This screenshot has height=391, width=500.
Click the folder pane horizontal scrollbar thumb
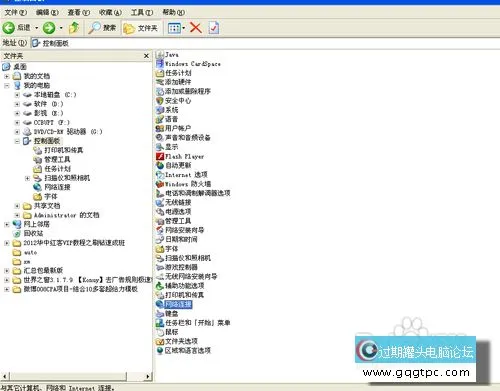[x=68, y=376]
